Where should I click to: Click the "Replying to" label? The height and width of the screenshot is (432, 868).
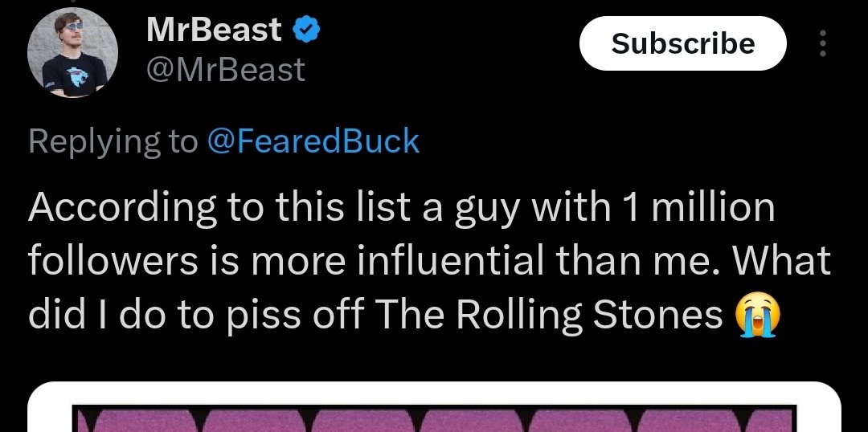[113, 141]
